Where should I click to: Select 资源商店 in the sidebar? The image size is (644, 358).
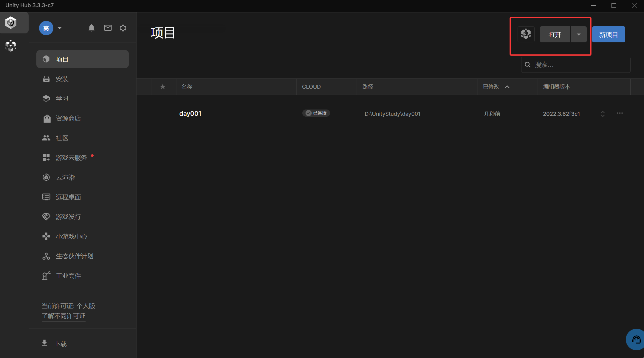point(68,118)
